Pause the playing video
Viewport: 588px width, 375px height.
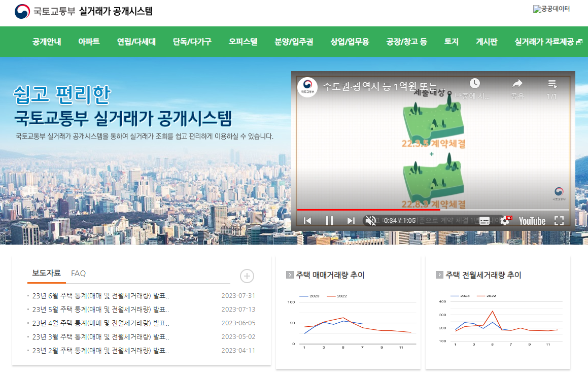[x=329, y=220]
